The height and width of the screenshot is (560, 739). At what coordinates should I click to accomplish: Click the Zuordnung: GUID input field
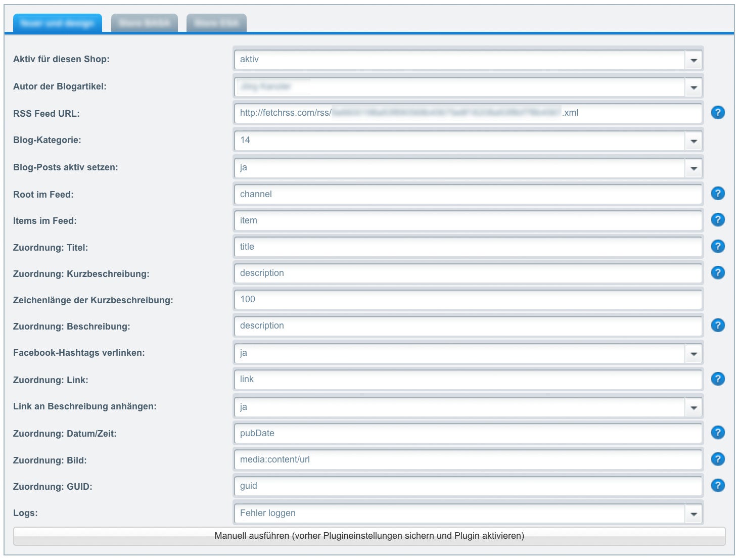[x=468, y=486]
